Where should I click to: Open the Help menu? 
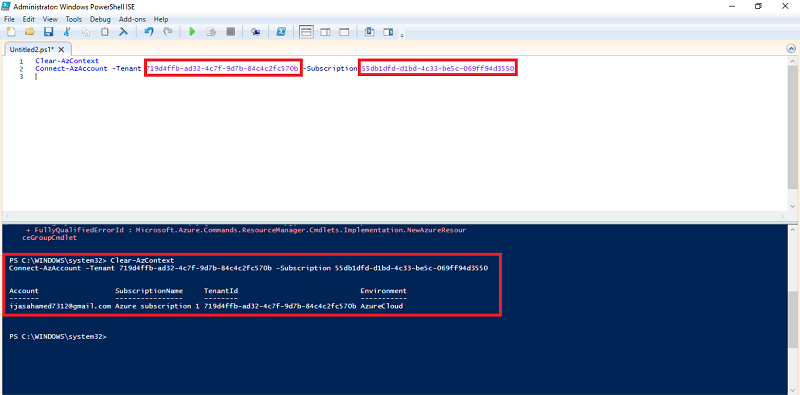pos(161,19)
